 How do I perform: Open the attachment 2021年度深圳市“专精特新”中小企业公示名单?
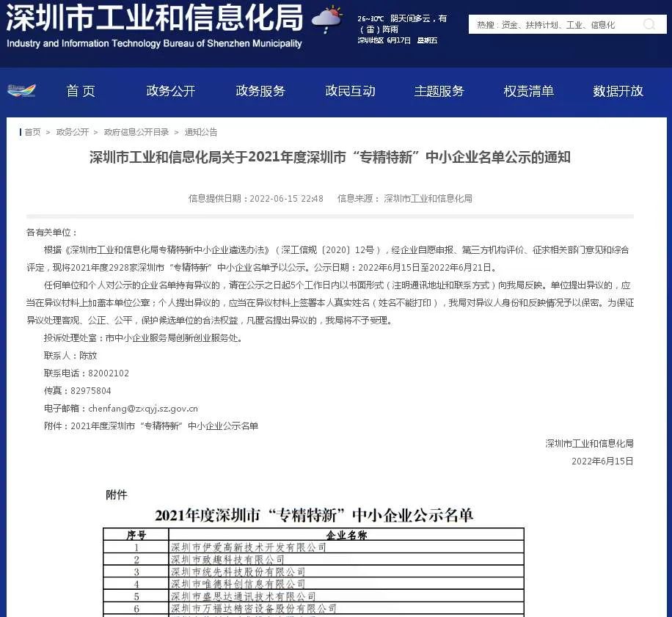pos(164,426)
